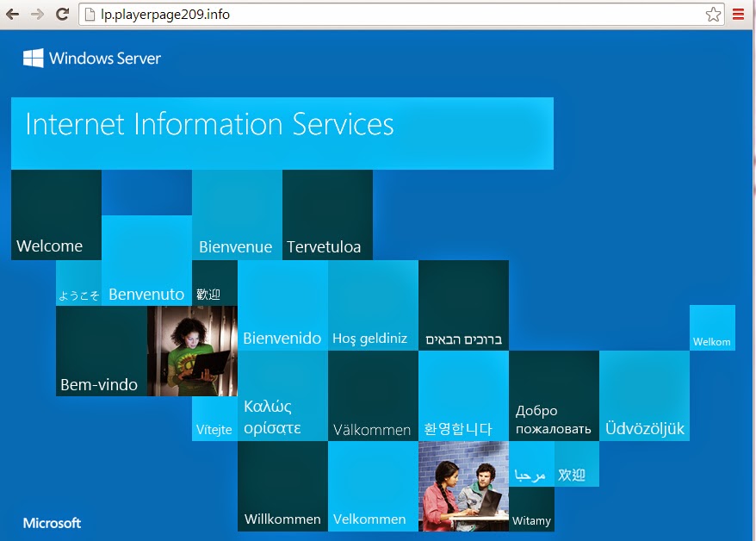Select the Hoş geldiniz tile
Image resolution: width=756 pixels, height=541 pixels.
373,305
